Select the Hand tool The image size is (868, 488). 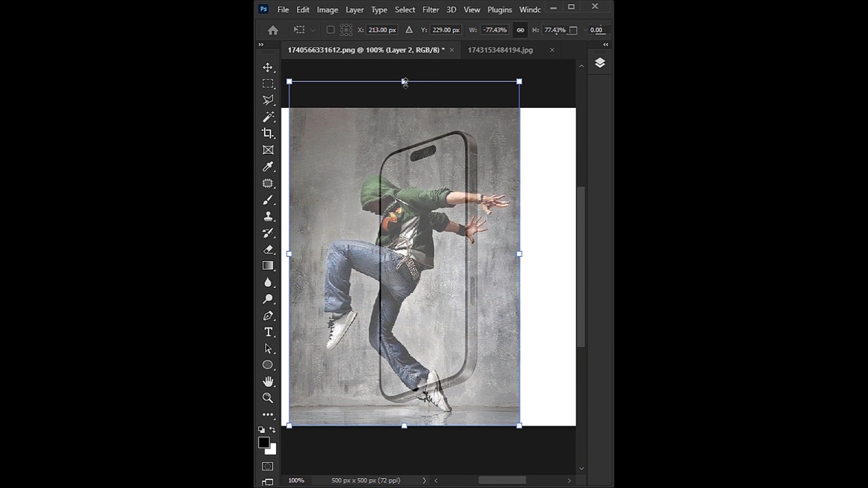[x=268, y=382]
